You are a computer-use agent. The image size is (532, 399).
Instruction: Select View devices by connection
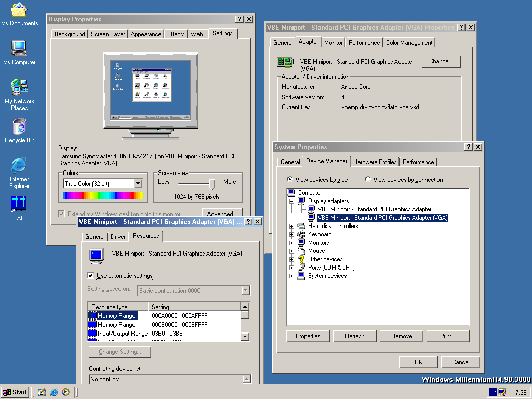pyautogui.click(x=368, y=179)
